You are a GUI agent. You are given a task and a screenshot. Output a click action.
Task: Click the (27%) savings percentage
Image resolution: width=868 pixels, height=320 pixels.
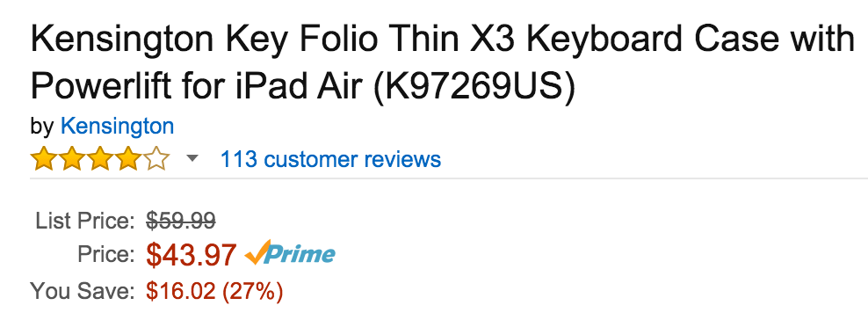point(252,291)
